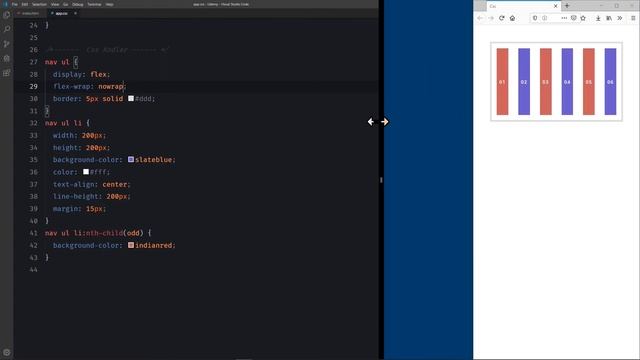Open the Edit menu
Viewport: 640px width, 360px height.
[x=24, y=4]
